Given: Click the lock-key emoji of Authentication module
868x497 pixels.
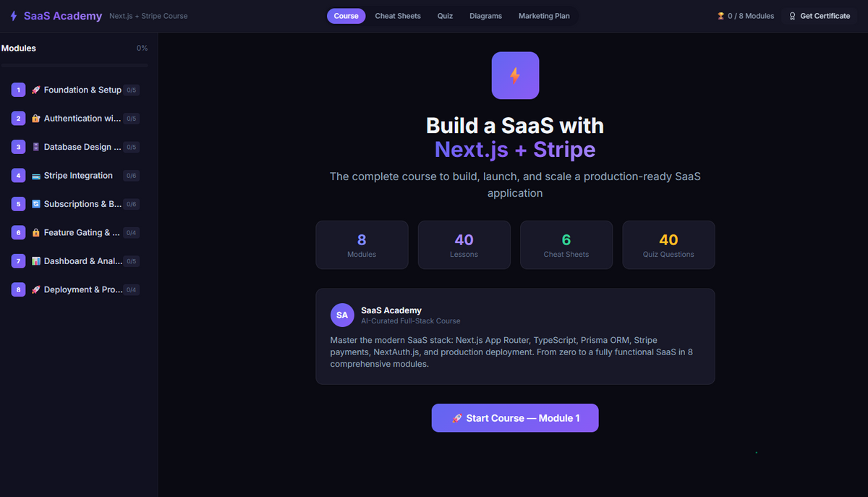Looking at the screenshot, I should 35,119.
